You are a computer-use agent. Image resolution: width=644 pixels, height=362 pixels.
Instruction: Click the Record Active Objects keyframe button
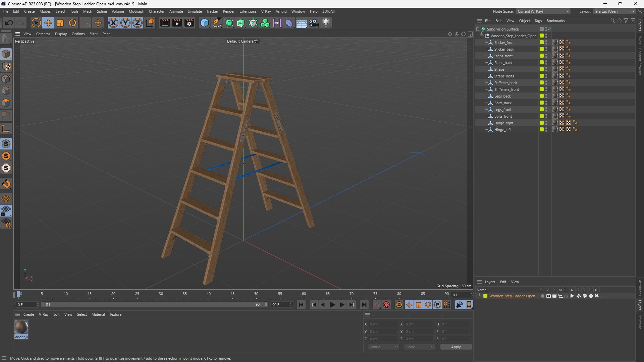(x=377, y=305)
